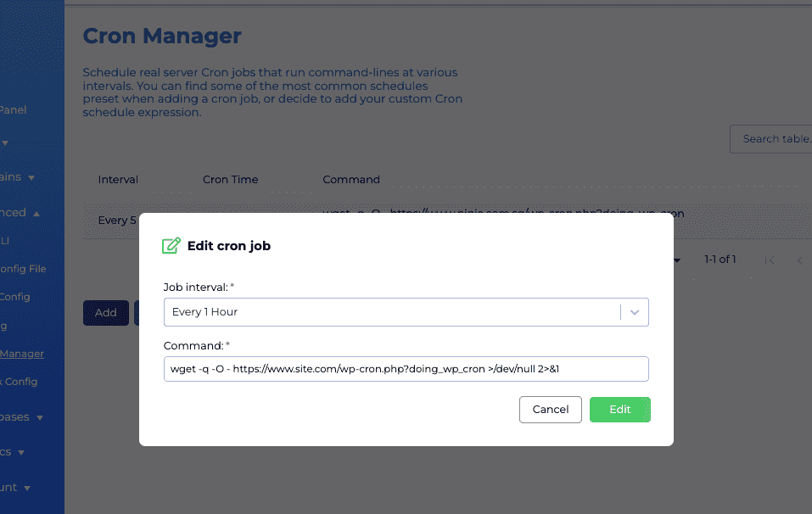This screenshot has height=514, width=812.
Task: Click the Add cron job button
Action: point(106,313)
